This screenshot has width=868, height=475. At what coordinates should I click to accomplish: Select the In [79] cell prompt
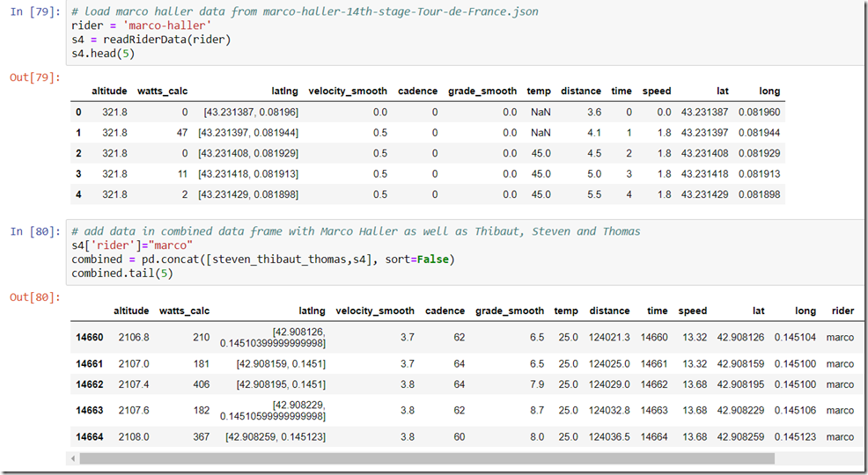35,12
